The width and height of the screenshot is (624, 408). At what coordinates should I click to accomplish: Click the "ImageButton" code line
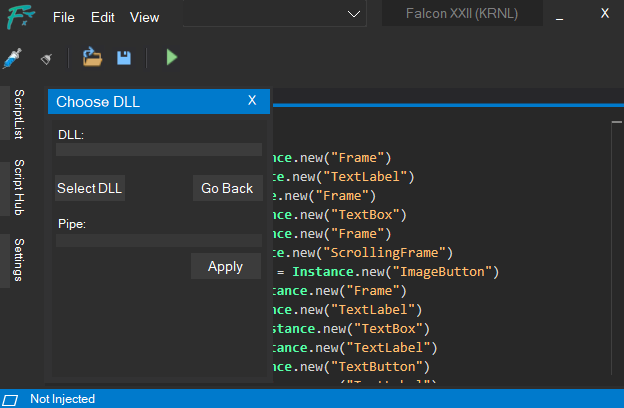point(388,272)
